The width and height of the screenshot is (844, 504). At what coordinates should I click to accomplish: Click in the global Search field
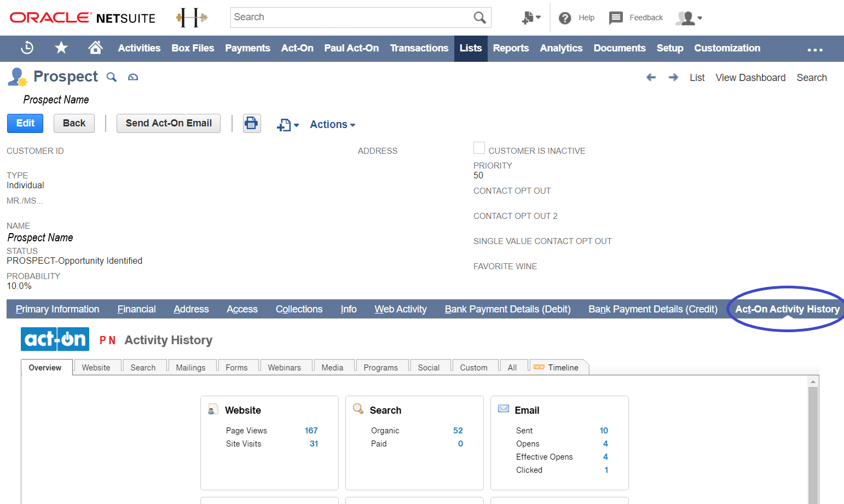tap(351, 18)
